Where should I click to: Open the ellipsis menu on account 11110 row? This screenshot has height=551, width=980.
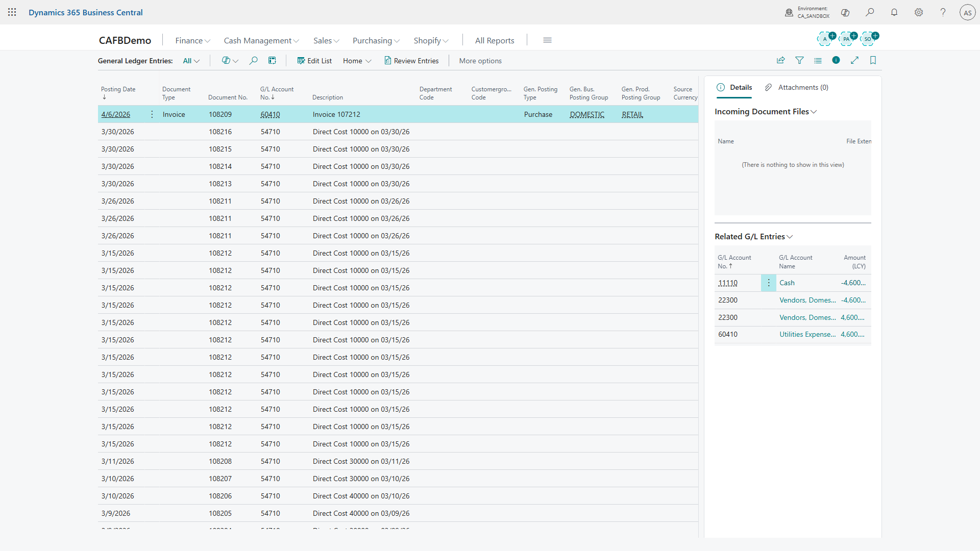click(768, 283)
